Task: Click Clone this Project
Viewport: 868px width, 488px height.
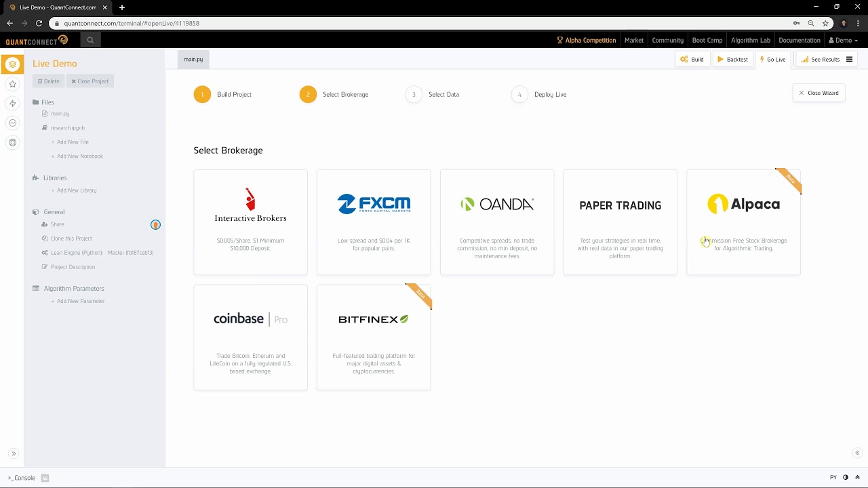Action: [x=66, y=239]
